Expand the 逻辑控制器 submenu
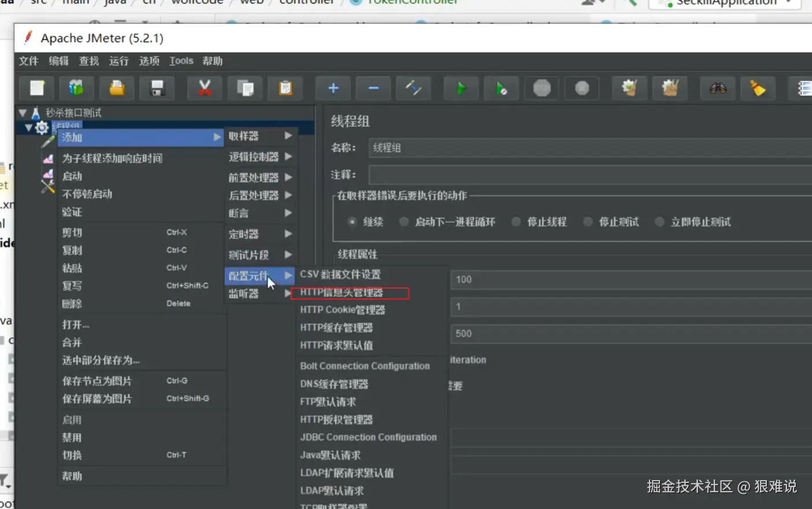Screen dimensions: 812x509 [261, 157]
